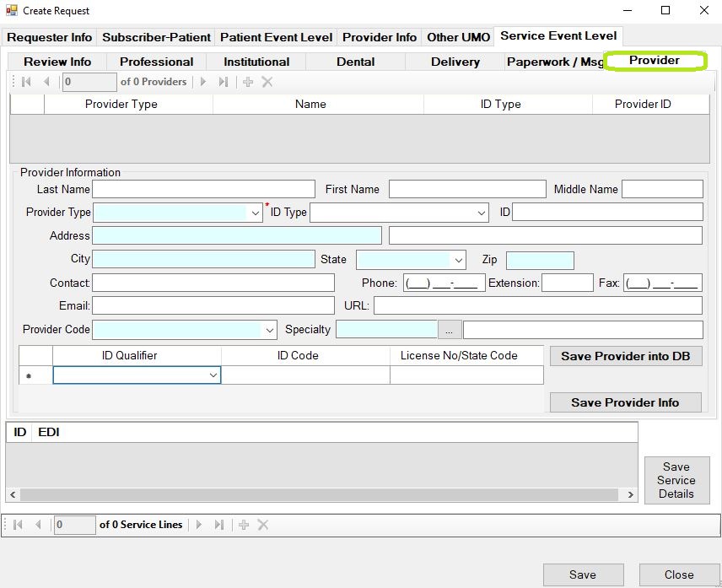Click the provider number box before 'of 0 Providers'
The height and width of the screenshot is (588, 722).
point(89,82)
